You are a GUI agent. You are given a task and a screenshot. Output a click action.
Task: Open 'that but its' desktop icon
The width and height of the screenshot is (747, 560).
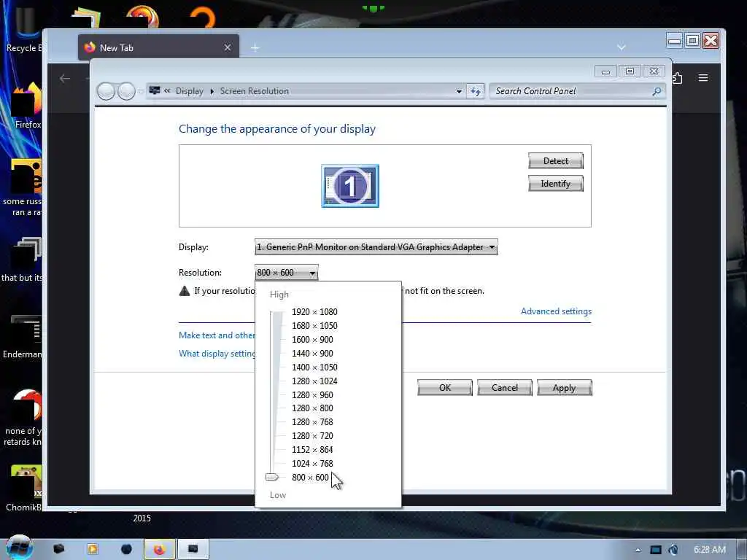pos(23,260)
